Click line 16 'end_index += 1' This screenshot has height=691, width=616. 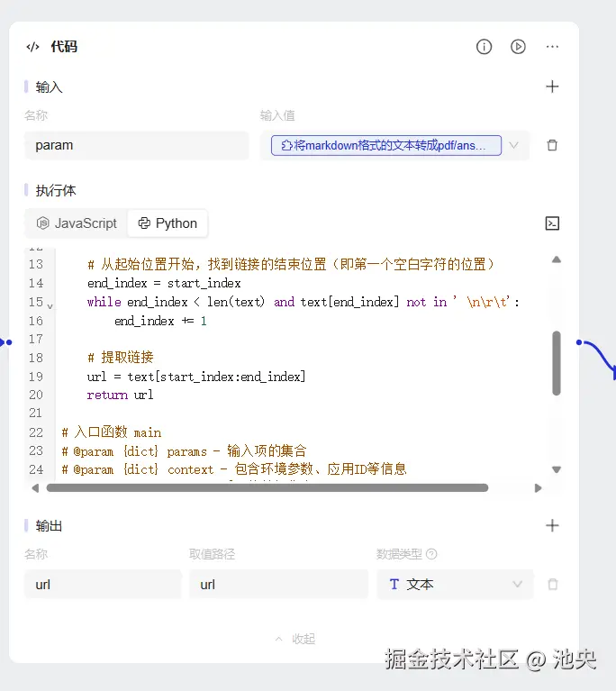(160, 321)
